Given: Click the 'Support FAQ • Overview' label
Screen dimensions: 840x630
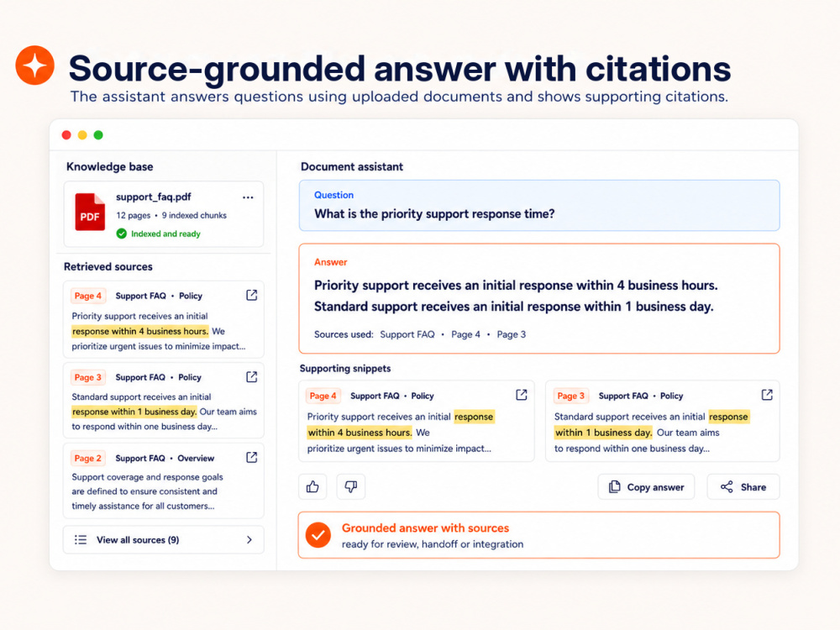Looking at the screenshot, I should tap(165, 458).
